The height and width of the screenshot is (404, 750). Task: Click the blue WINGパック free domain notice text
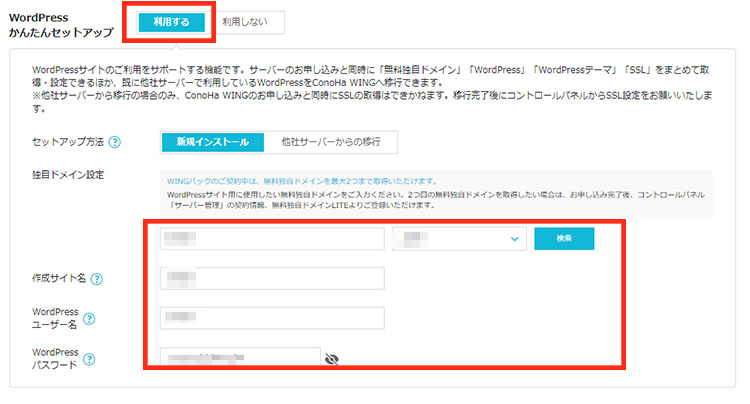pos(302,181)
